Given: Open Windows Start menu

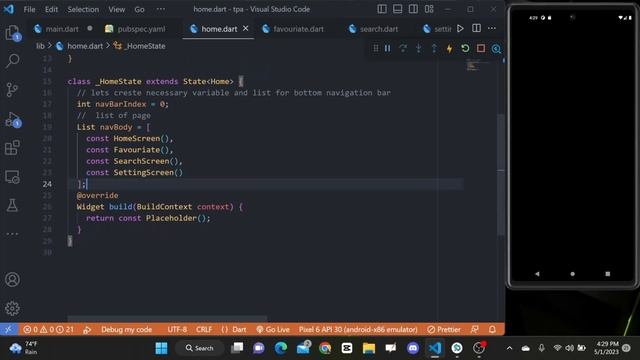Looking at the screenshot, I should pos(161,348).
